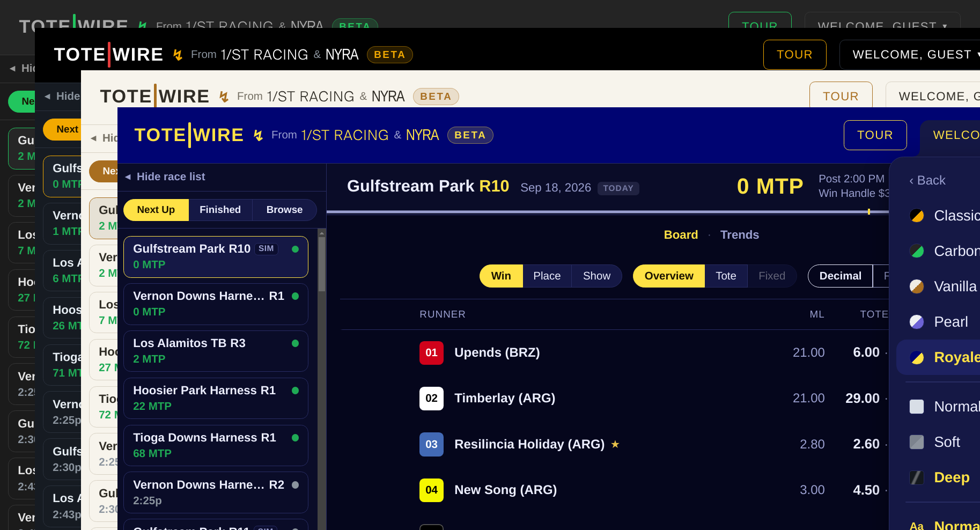This screenshot has height=530, width=980.
Task: Click the lightning bolt icon in the blue window header
Action: (258, 135)
